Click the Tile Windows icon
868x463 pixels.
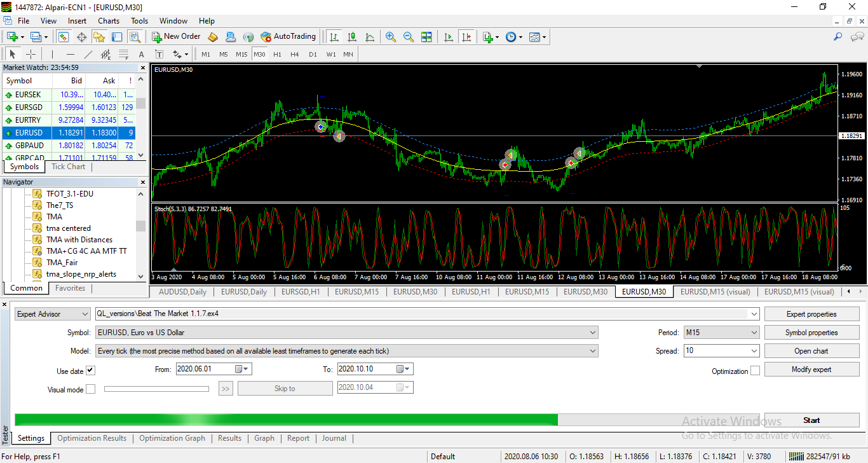pos(426,37)
